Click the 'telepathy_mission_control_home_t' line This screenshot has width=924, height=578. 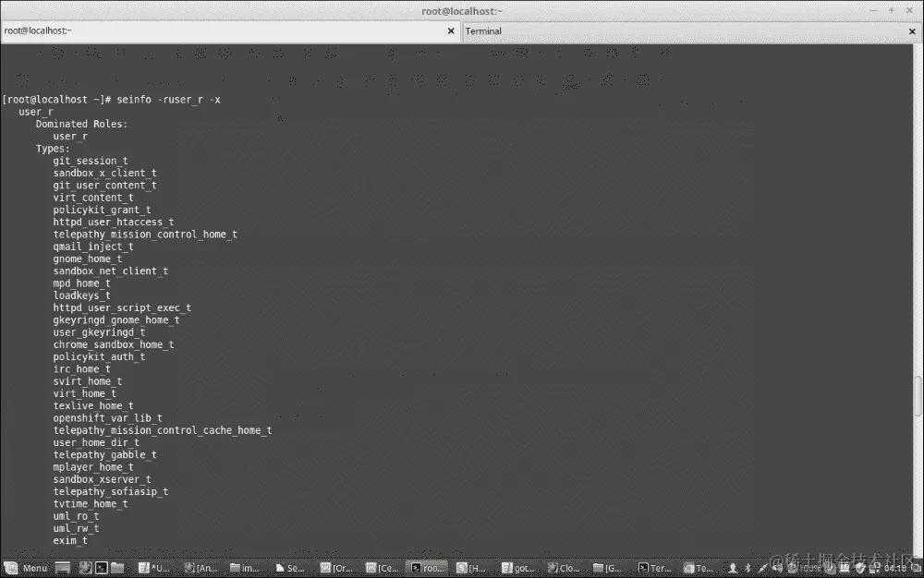point(145,235)
